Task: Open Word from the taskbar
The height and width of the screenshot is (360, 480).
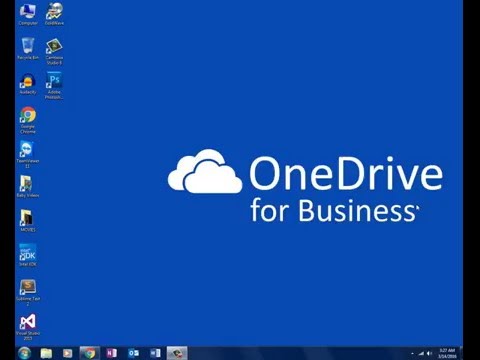Action: (155, 353)
